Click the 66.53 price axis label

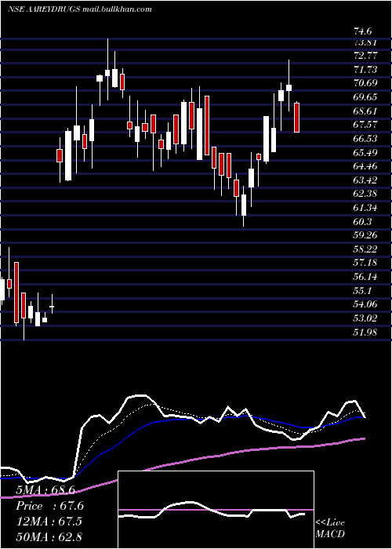coord(366,139)
